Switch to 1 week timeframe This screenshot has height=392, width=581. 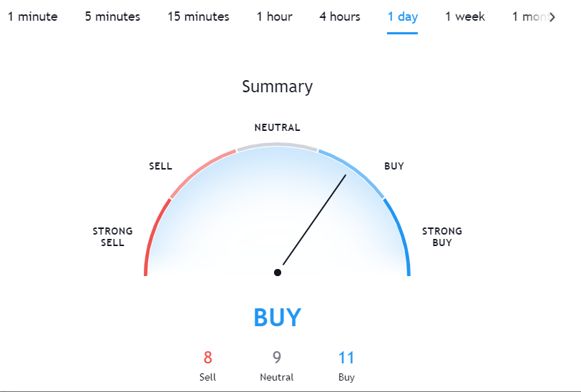pyautogui.click(x=465, y=16)
